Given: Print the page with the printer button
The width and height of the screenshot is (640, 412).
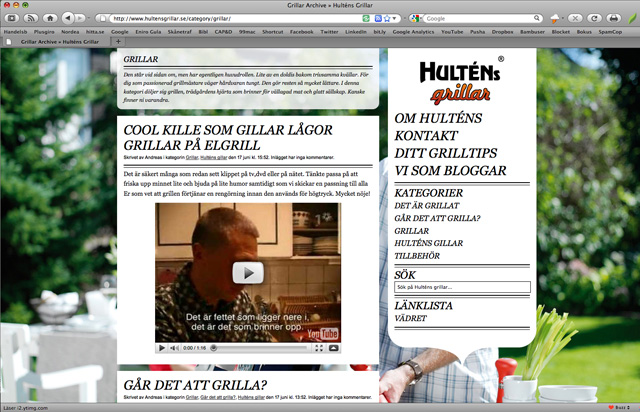Looking at the screenshot, I should tap(613, 18).
